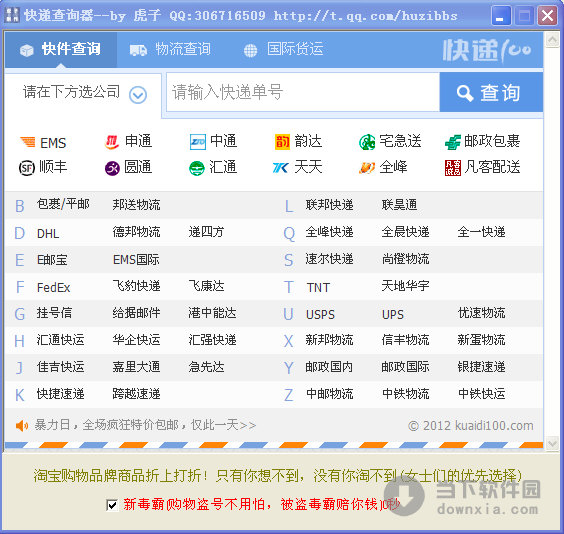This screenshot has height=534, width=564.
Task: Select 联邦快递 in row L
Action: tap(329, 205)
